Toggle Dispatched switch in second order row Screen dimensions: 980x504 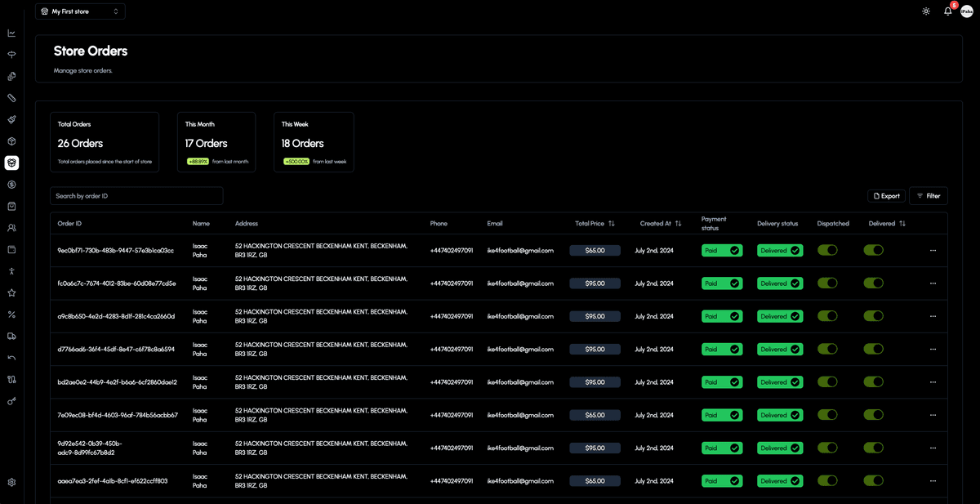click(x=827, y=283)
